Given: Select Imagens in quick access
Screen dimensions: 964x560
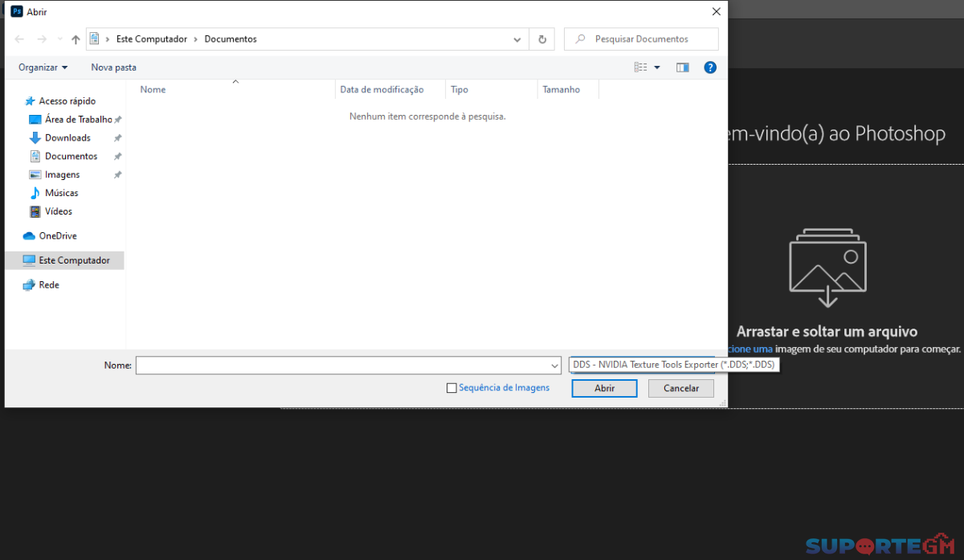Looking at the screenshot, I should [62, 174].
